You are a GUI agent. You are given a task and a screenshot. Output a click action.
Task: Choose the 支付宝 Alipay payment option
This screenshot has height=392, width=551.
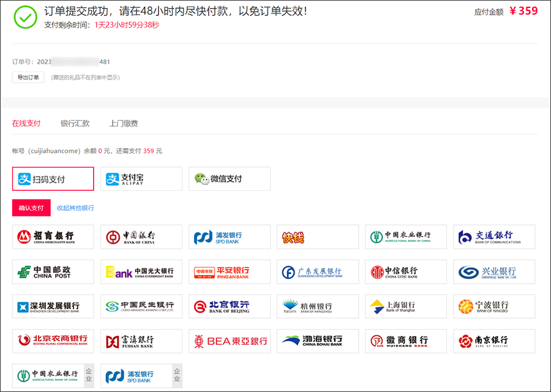click(141, 179)
